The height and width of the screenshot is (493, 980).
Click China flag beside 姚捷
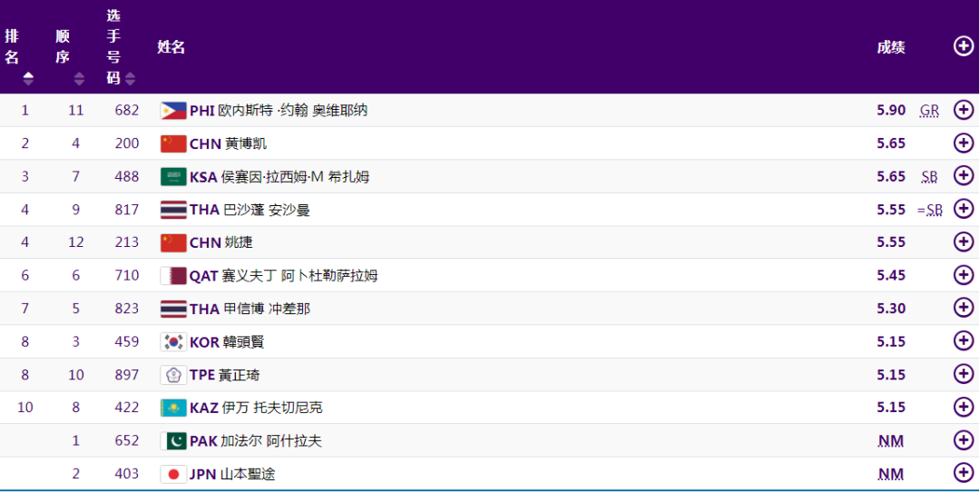tap(173, 242)
